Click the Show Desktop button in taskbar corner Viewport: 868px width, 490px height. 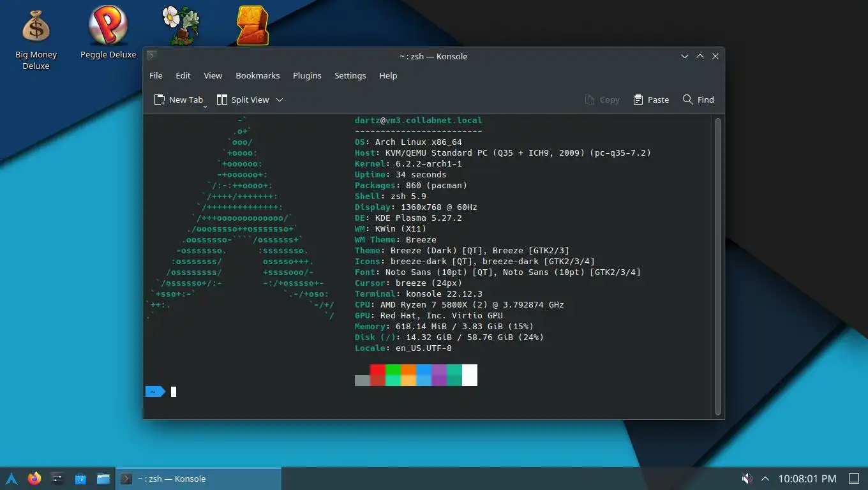coord(854,479)
